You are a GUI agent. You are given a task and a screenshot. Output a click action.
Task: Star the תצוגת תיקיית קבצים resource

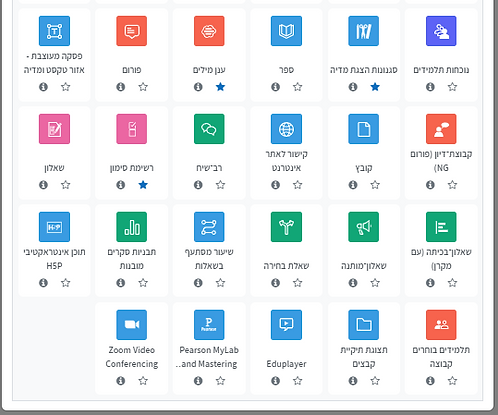pyautogui.click(x=375, y=381)
